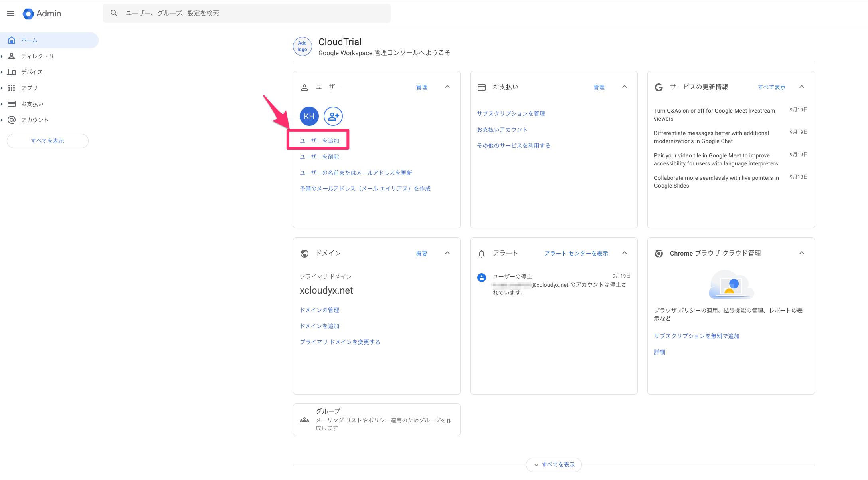Open the navigation hamburger menu
Viewport: 868px width, 480px height.
coord(10,13)
